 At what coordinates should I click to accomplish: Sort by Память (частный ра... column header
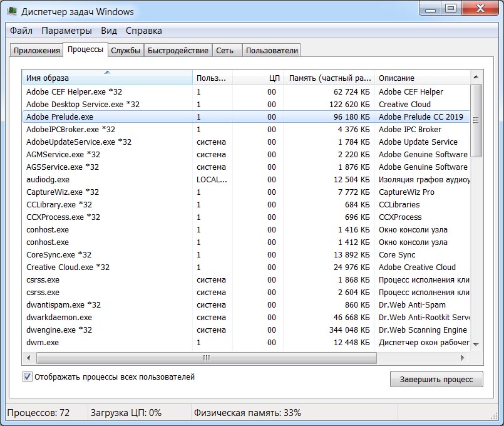click(329, 78)
